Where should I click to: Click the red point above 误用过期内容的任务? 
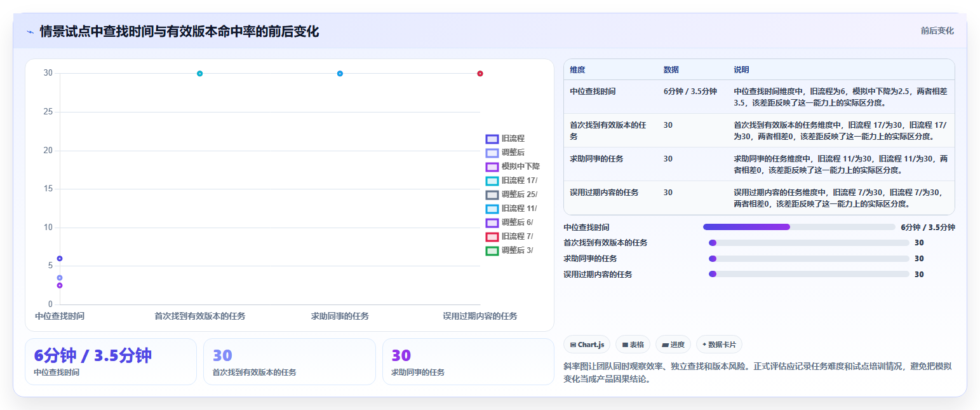[480, 74]
